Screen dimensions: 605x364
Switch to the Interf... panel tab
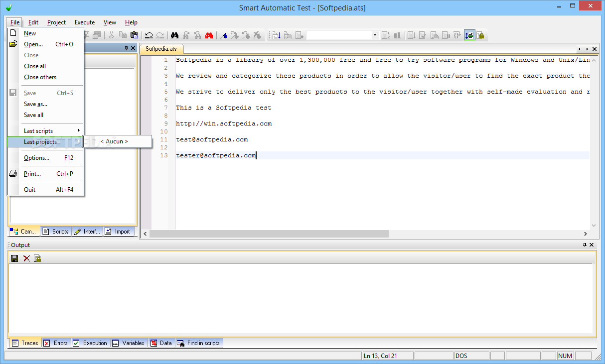pos(87,232)
